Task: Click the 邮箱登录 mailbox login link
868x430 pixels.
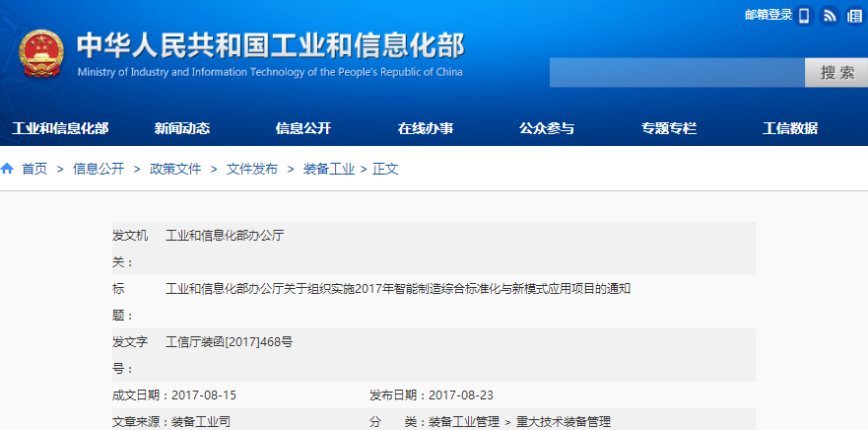Action: tap(768, 15)
